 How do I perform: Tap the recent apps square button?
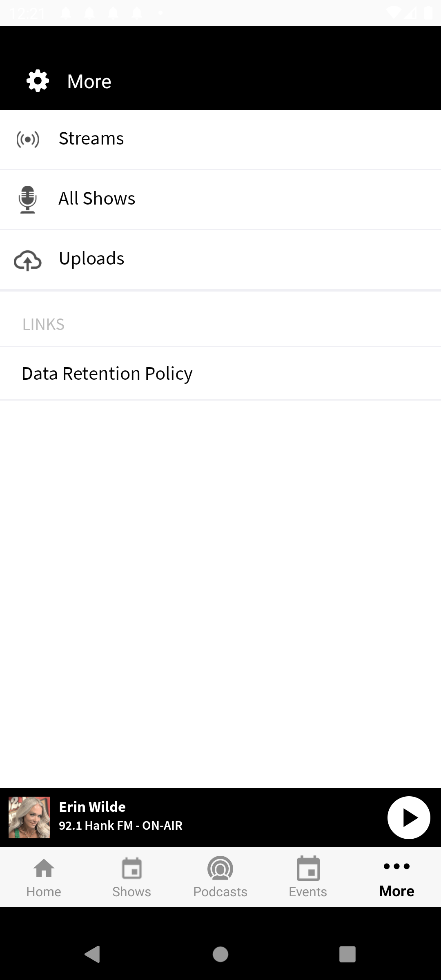click(x=347, y=954)
